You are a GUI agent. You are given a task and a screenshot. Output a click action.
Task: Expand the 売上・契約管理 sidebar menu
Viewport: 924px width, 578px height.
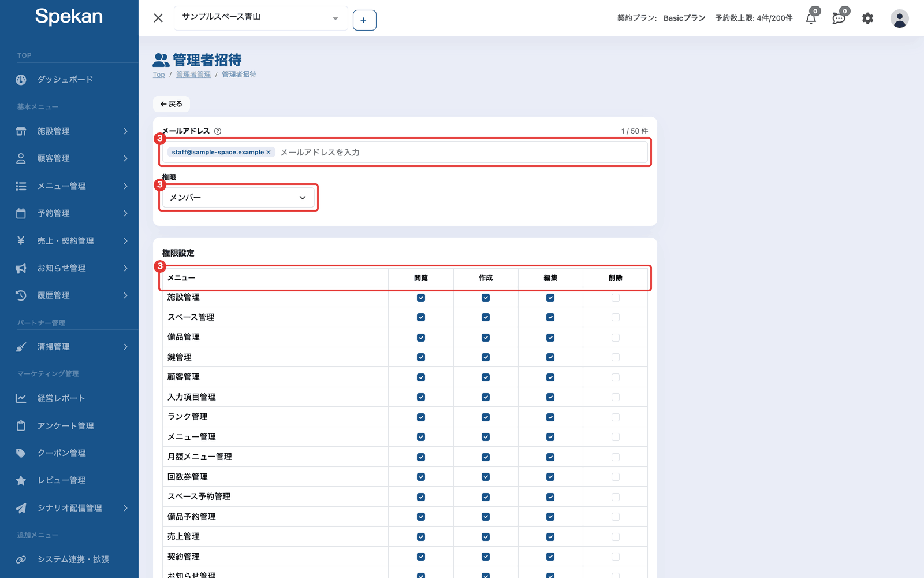coord(69,241)
